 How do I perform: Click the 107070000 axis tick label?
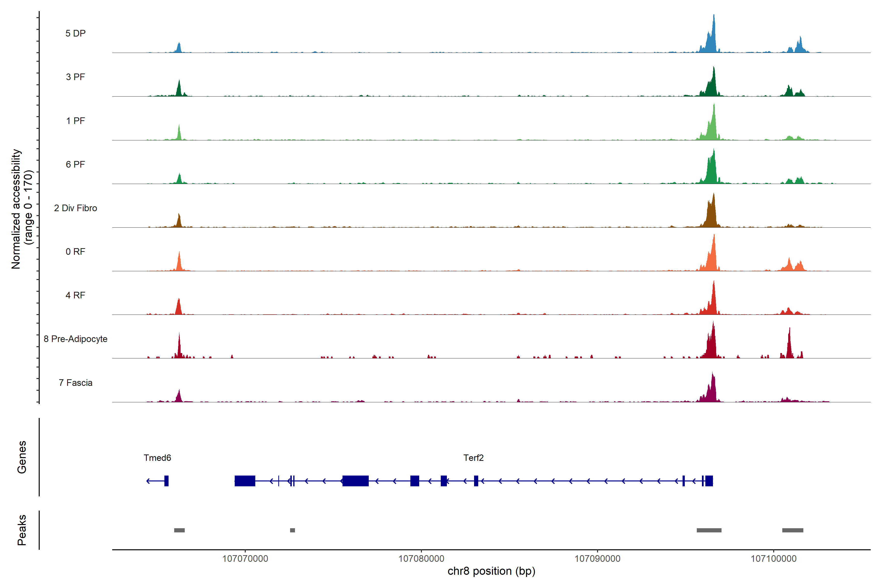click(245, 559)
